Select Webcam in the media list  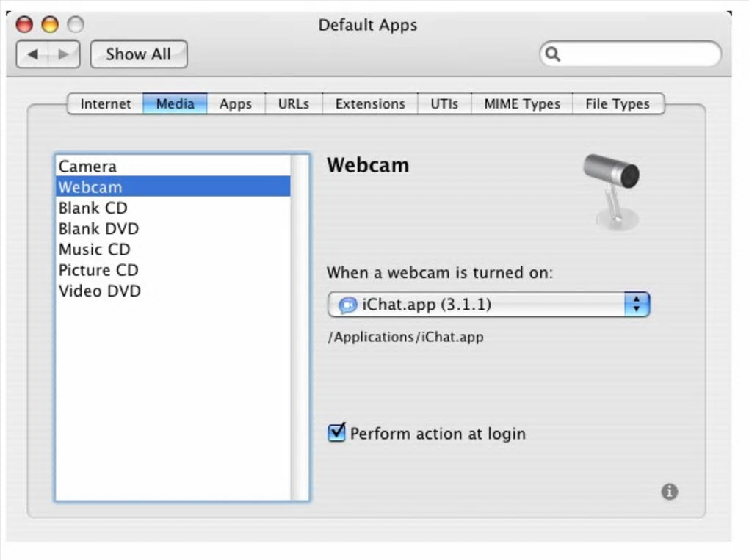(x=173, y=186)
